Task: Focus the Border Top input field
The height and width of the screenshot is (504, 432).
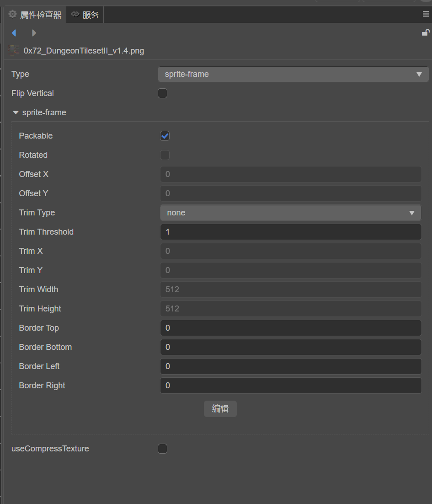Action: (x=290, y=328)
